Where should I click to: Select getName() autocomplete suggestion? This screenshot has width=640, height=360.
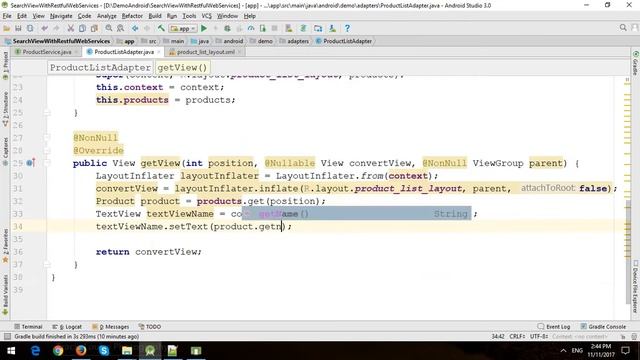(x=356, y=213)
